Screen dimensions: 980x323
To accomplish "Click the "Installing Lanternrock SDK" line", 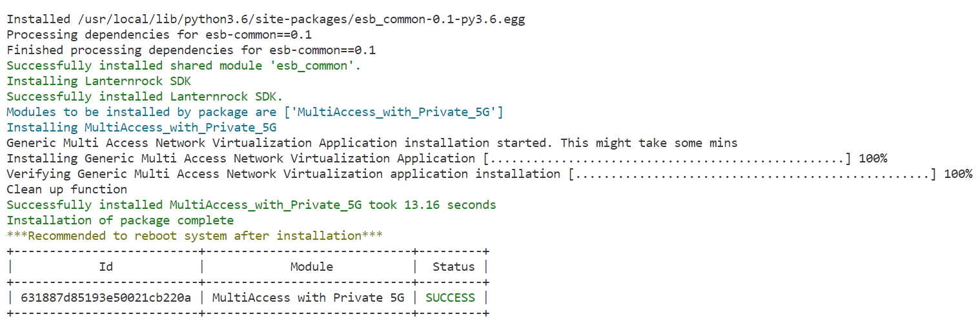I will coord(99,81).
